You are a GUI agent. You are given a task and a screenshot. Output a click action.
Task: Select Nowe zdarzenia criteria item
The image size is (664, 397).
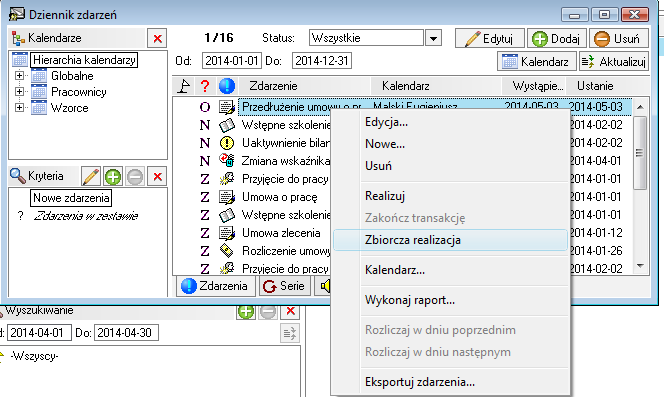pos(71,198)
